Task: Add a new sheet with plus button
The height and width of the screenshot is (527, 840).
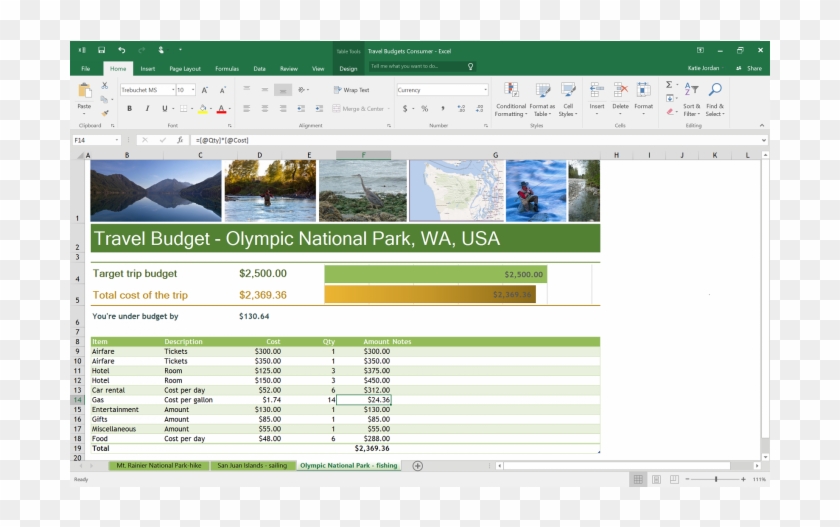Action: (418, 466)
